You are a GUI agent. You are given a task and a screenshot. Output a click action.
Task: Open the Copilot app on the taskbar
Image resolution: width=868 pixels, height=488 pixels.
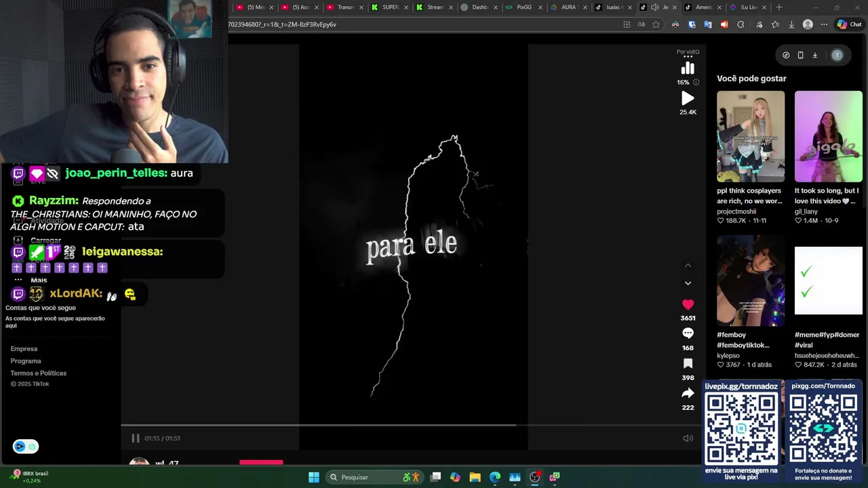pyautogui.click(x=455, y=477)
